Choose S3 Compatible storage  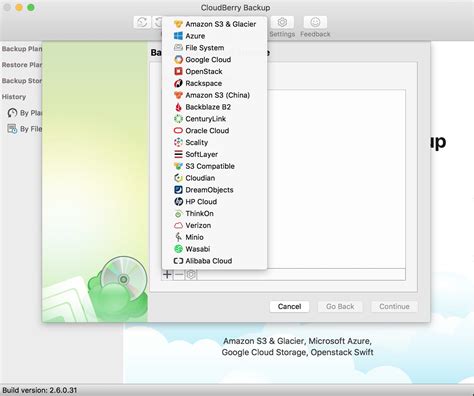coord(214,166)
